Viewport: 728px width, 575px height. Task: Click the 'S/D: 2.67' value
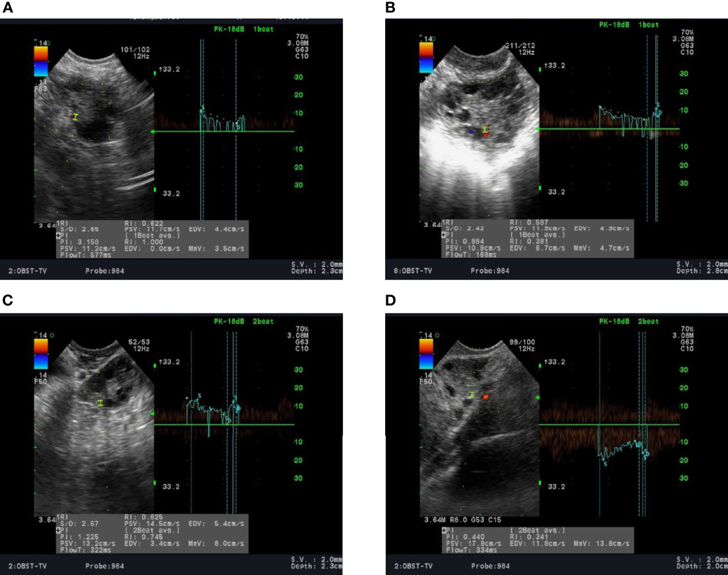[x=79, y=524]
